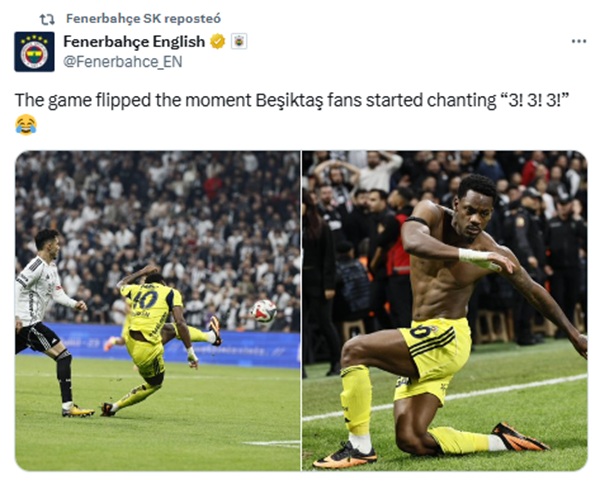
Task: Click the white wrist tape in right photo
Action: [475, 255]
